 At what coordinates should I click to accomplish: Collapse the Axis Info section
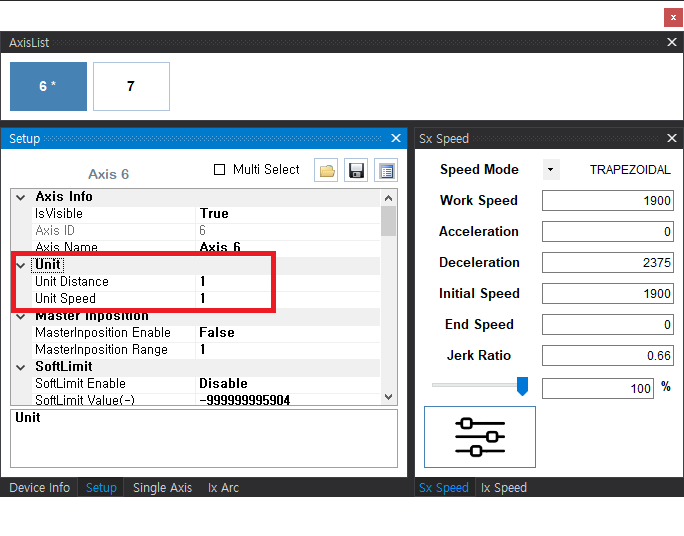point(21,197)
